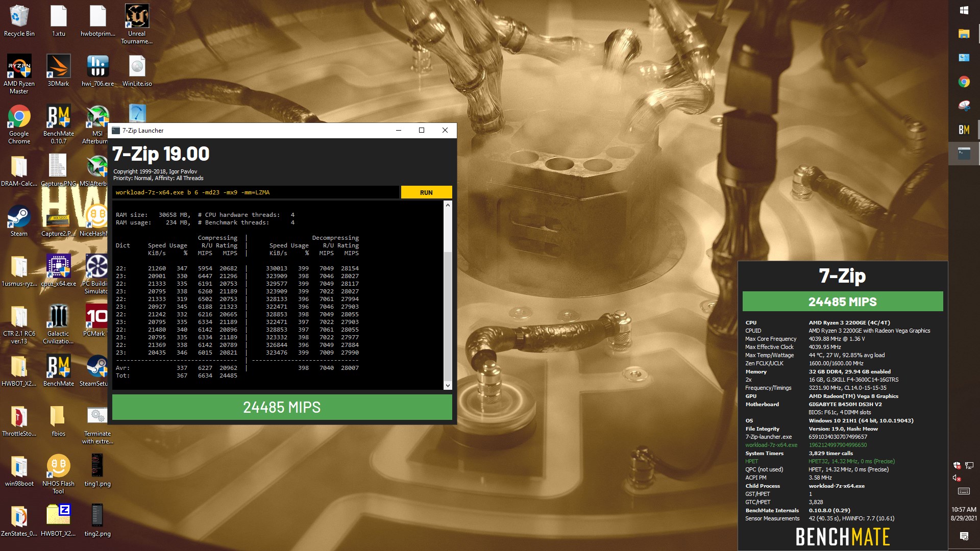Screen dimensions: 980x551
Task: Open File Explorer from taskbar
Action: [x=964, y=34]
